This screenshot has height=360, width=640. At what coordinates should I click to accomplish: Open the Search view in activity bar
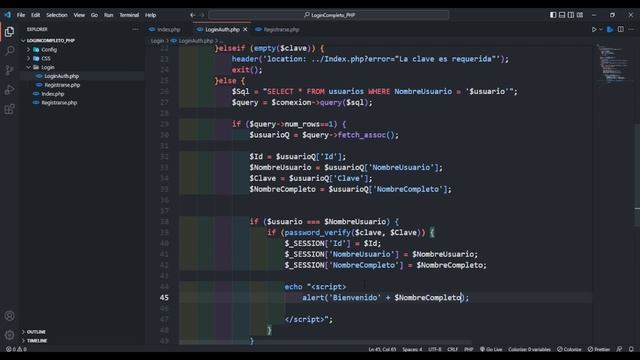pyautogui.click(x=9, y=51)
